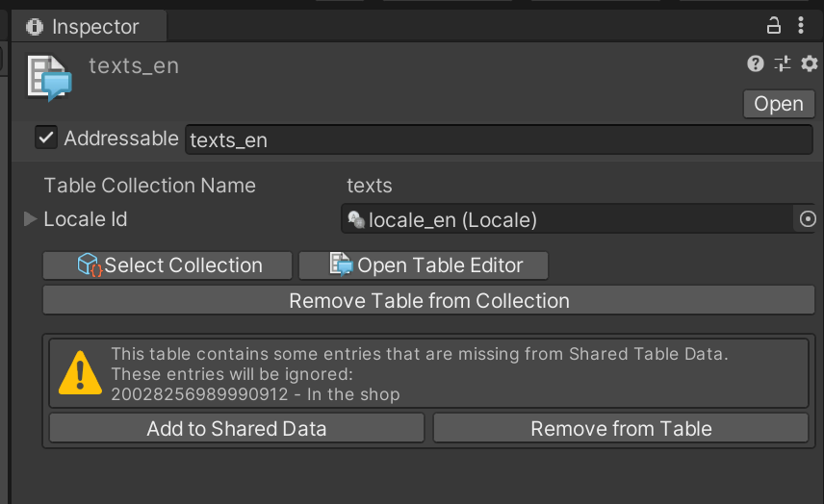Expand the Locale Id foldout arrow
Screen dimensions: 824x504
point(30,219)
